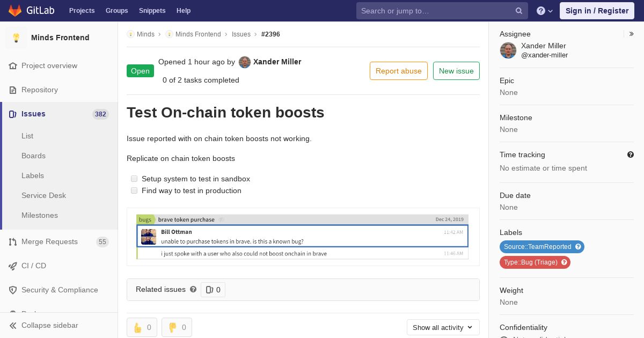This screenshot has height=338, width=644.
Task: Click the @xander-miller assignee handle
Action: tap(544, 55)
